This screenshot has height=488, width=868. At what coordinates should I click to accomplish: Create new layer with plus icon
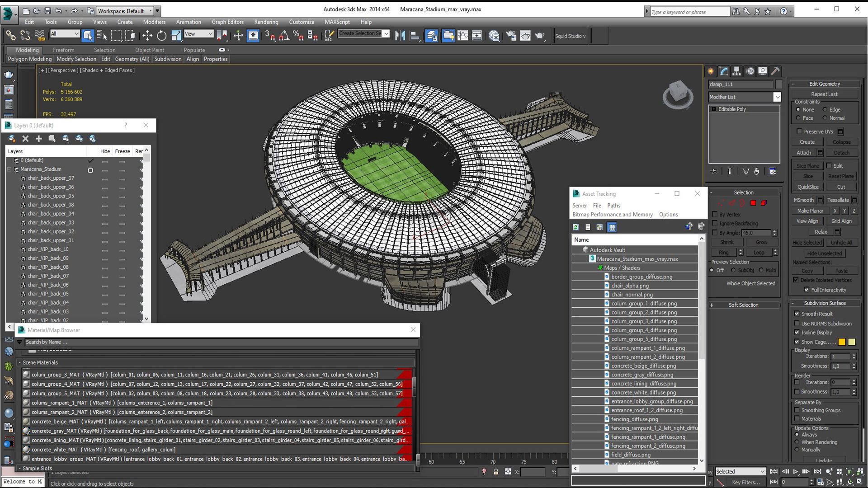[38, 139]
